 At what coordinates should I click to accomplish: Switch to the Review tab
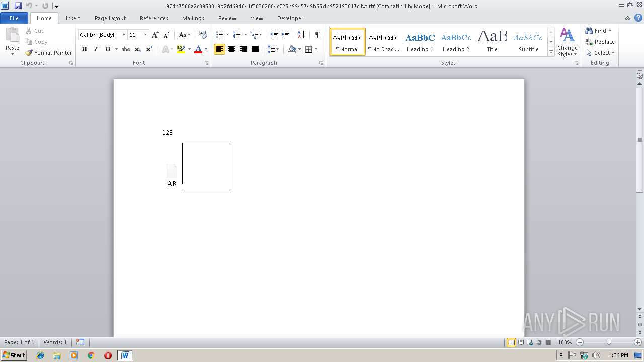(x=227, y=18)
